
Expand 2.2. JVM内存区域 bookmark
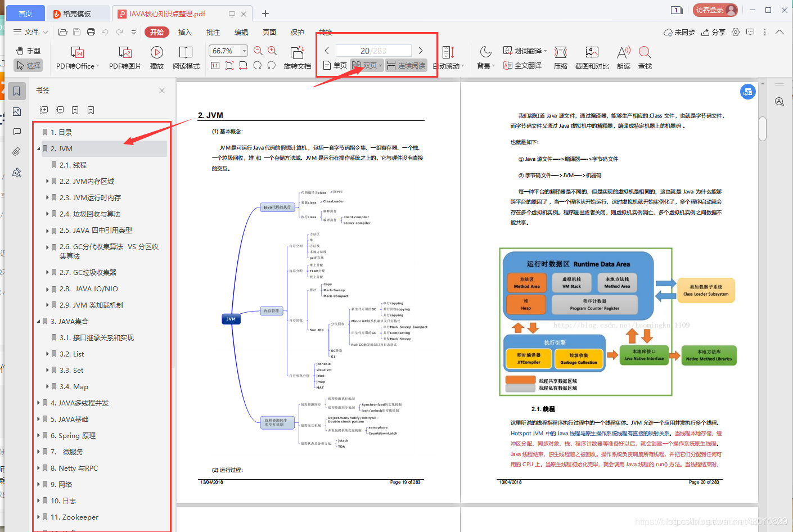pos(47,182)
